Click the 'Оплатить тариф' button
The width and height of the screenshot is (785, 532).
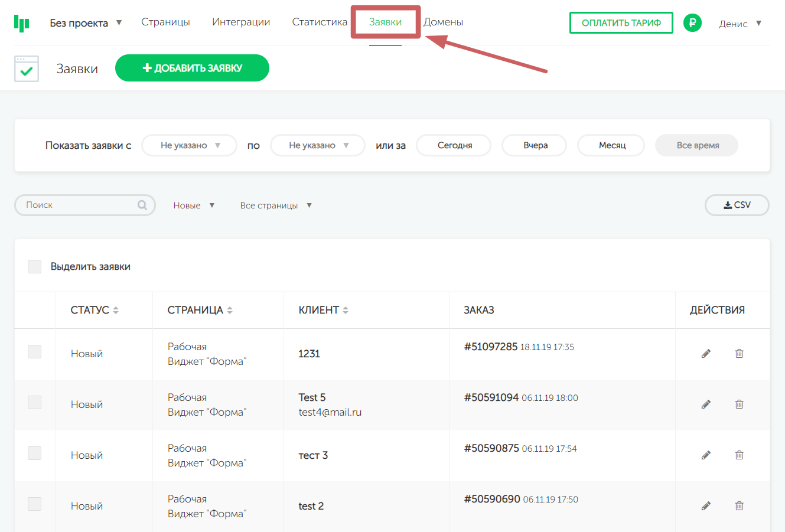pyautogui.click(x=621, y=23)
